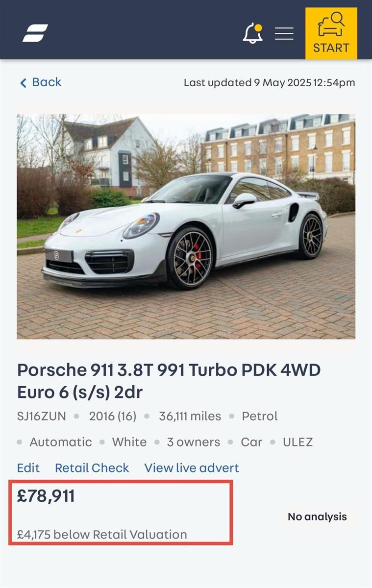Viewport: 372px width, 588px height.
Task: Click the No analysis badge
Action: pyautogui.click(x=317, y=516)
